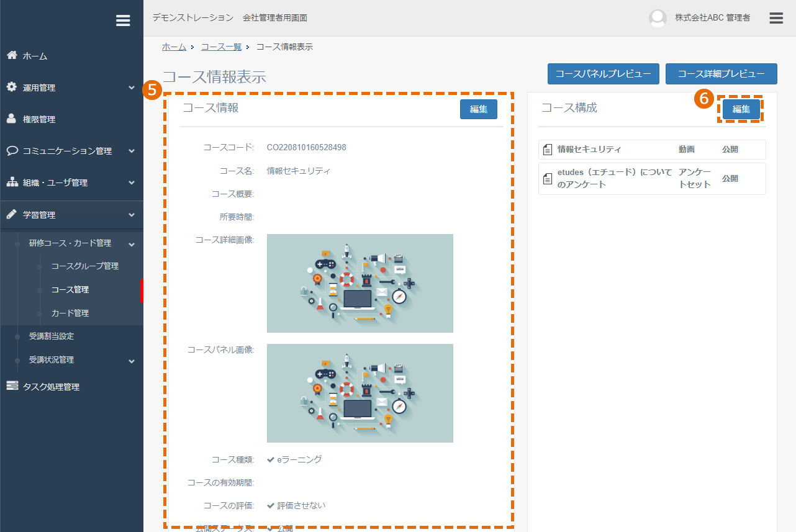Viewport: 796px width, 532px height.
Task: Click the home icon beside ホーム
Action: pyautogui.click(x=12, y=55)
